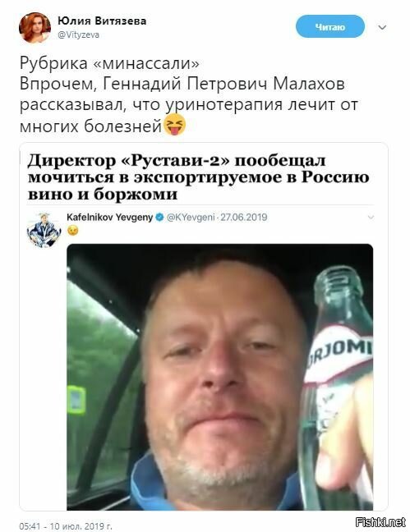The height and width of the screenshot is (532, 410).
Task: Open Юлия Витязева's profile avatar
Action: pos(35,28)
